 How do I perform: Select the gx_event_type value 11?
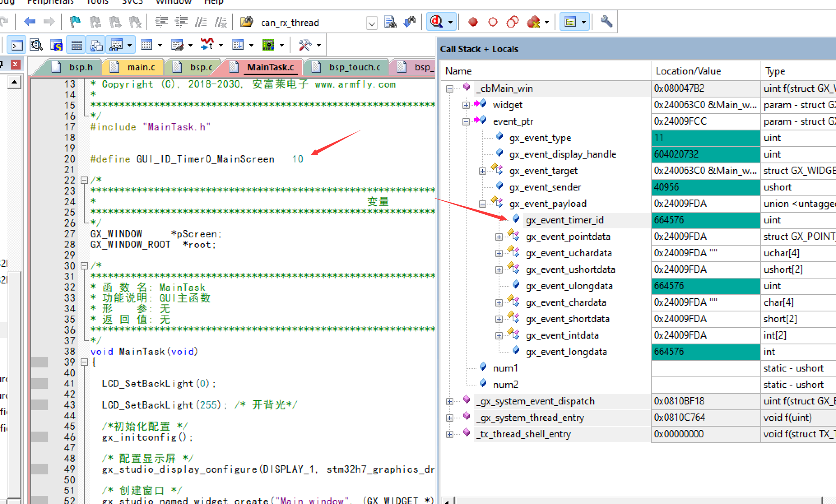pyautogui.click(x=706, y=138)
